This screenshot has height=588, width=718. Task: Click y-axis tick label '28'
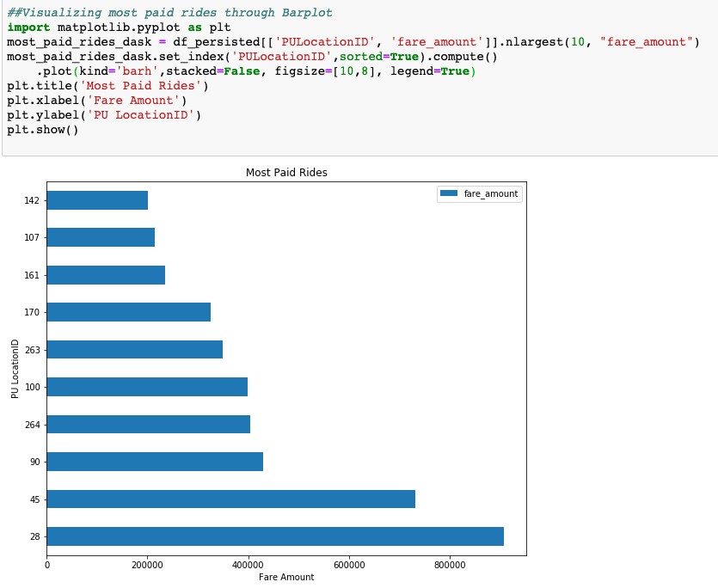coord(34,536)
